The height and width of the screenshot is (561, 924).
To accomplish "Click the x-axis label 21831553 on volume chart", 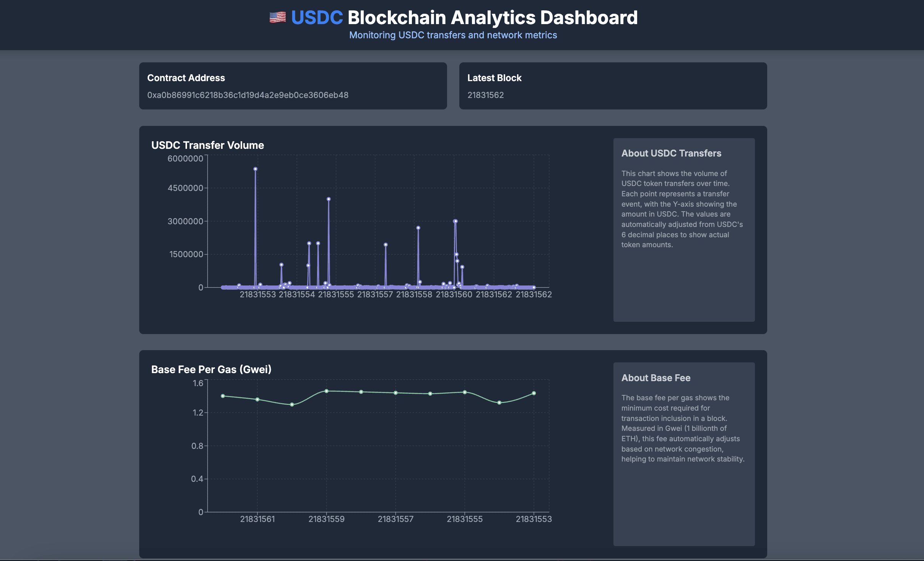I will coord(259,295).
